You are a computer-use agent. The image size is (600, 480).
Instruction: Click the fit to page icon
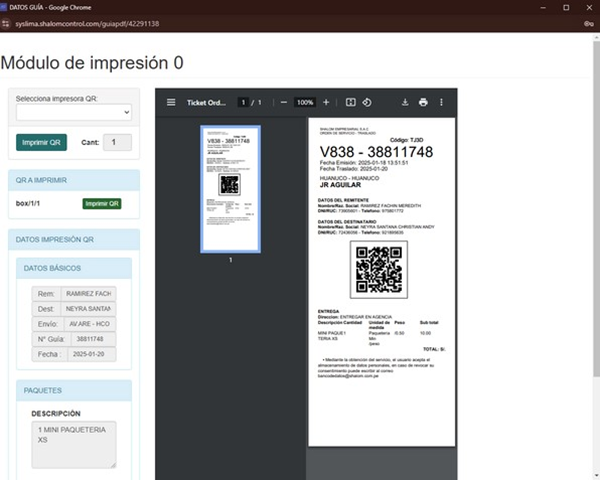click(351, 102)
